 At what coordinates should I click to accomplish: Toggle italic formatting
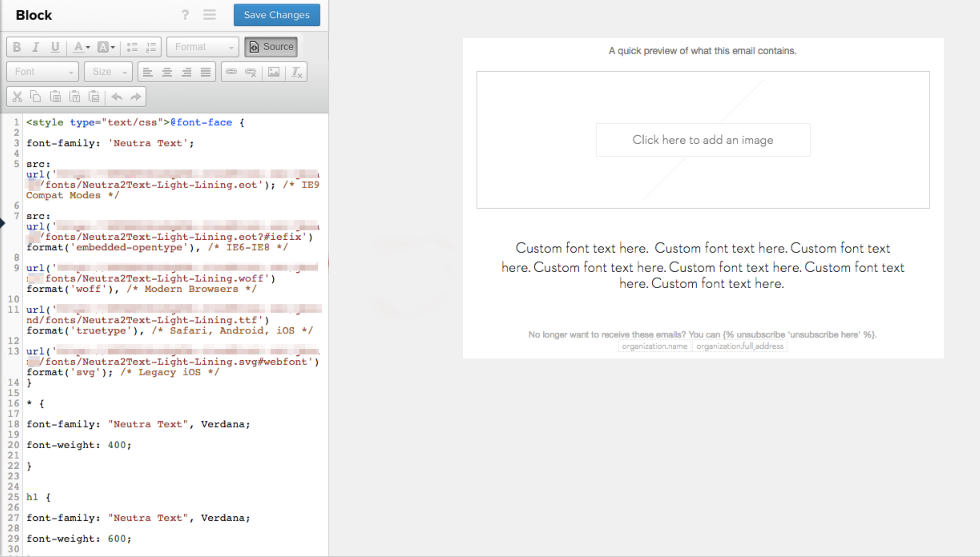36,47
